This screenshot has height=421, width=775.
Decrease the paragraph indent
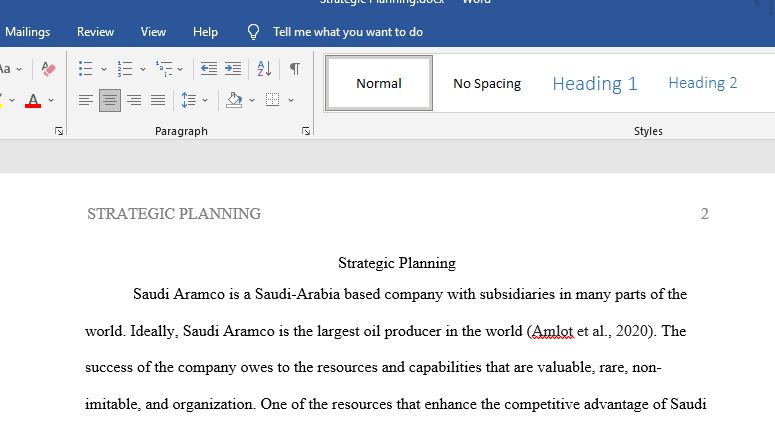(209, 69)
